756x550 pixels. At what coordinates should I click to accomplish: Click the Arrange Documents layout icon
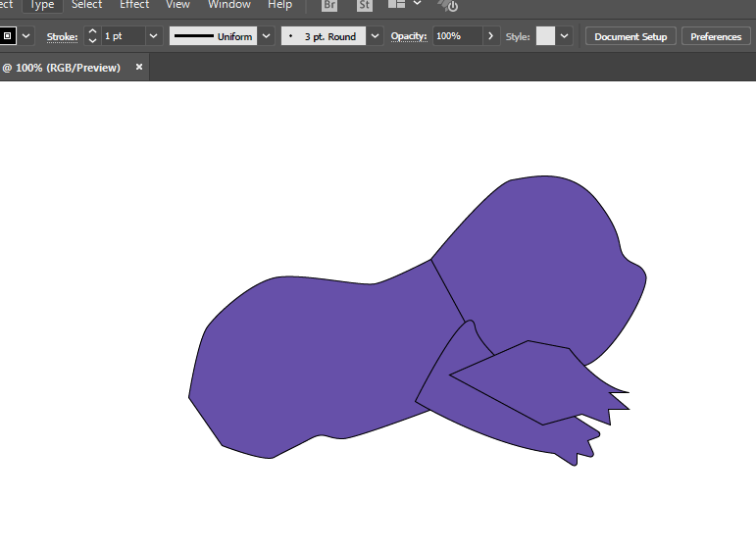[396, 4]
